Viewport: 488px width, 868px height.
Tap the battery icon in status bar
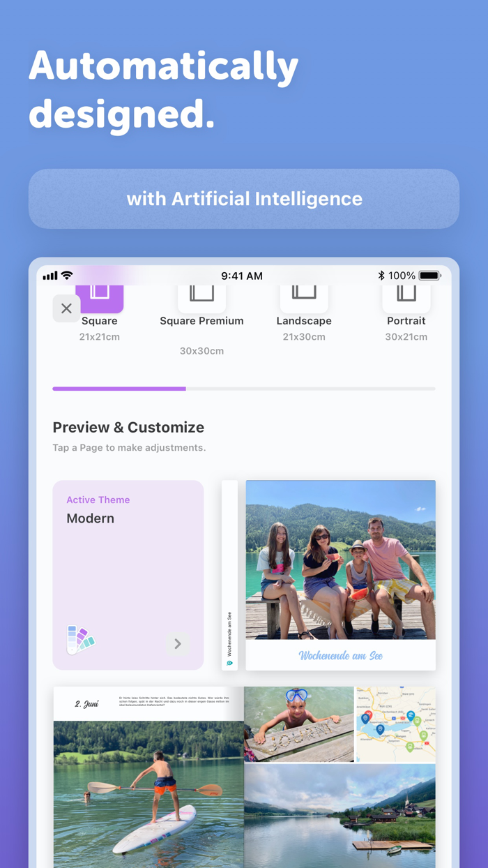430,276
